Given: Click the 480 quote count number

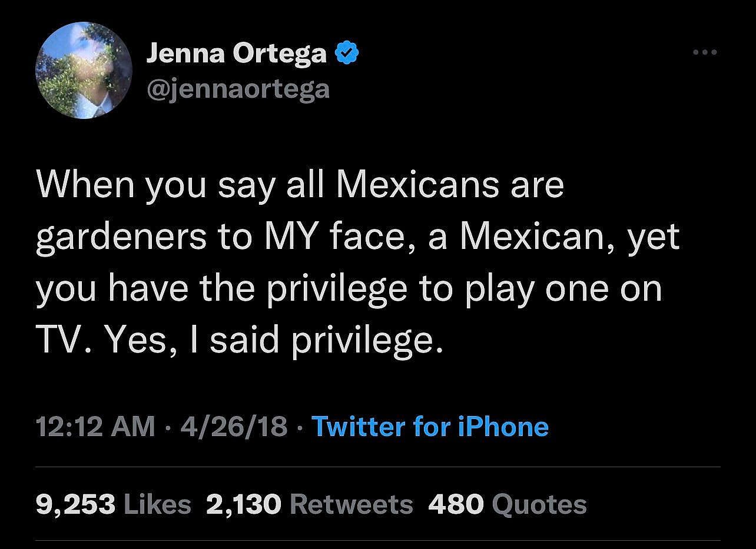Looking at the screenshot, I should pyautogui.click(x=456, y=504).
